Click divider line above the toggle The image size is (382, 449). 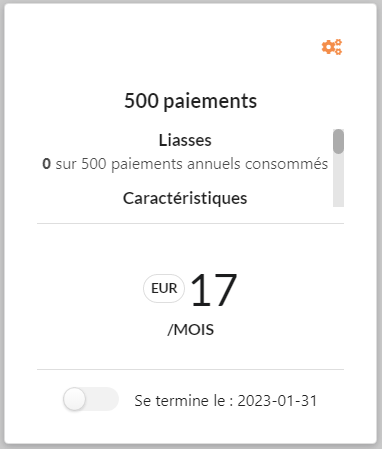tap(190, 369)
